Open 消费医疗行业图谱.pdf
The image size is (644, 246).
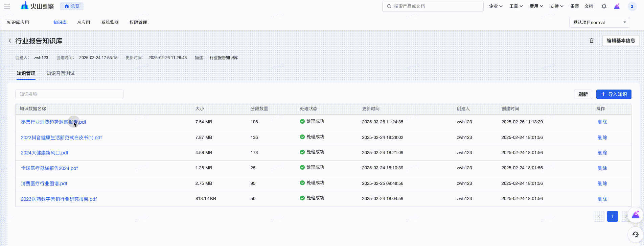(x=44, y=183)
